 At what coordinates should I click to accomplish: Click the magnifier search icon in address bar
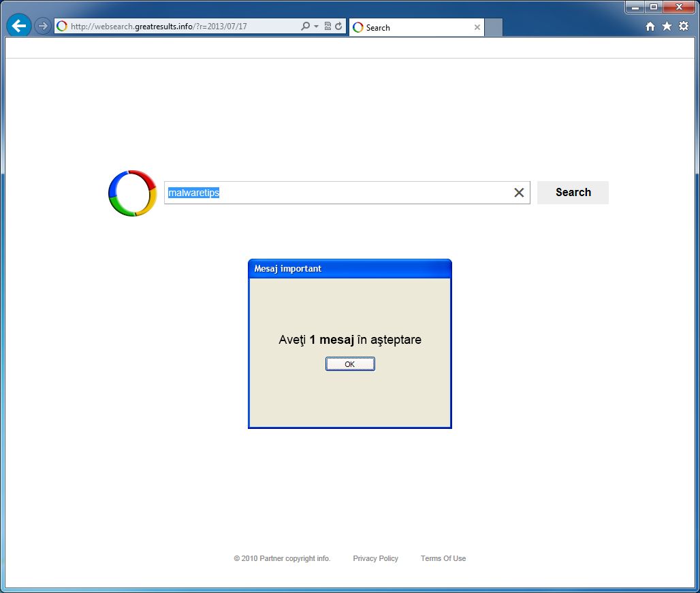[305, 27]
